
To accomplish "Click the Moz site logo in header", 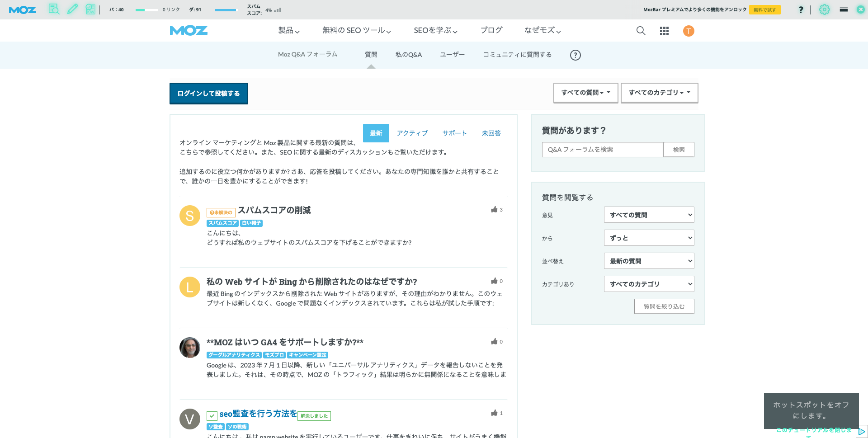I will point(189,30).
